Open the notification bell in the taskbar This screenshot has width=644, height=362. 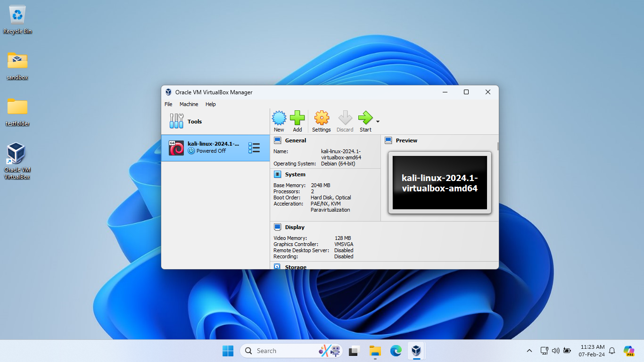pos(612,351)
